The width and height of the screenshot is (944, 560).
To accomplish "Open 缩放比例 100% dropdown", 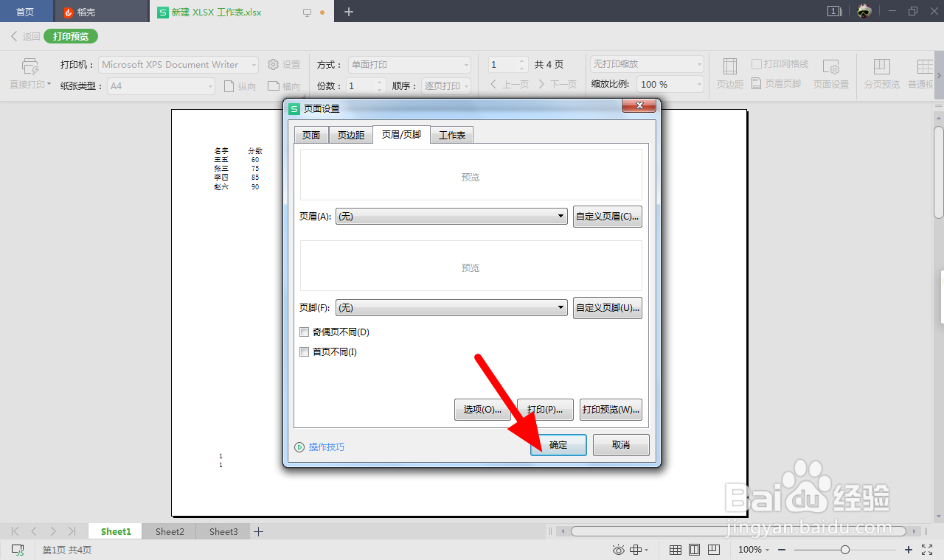I will [671, 85].
